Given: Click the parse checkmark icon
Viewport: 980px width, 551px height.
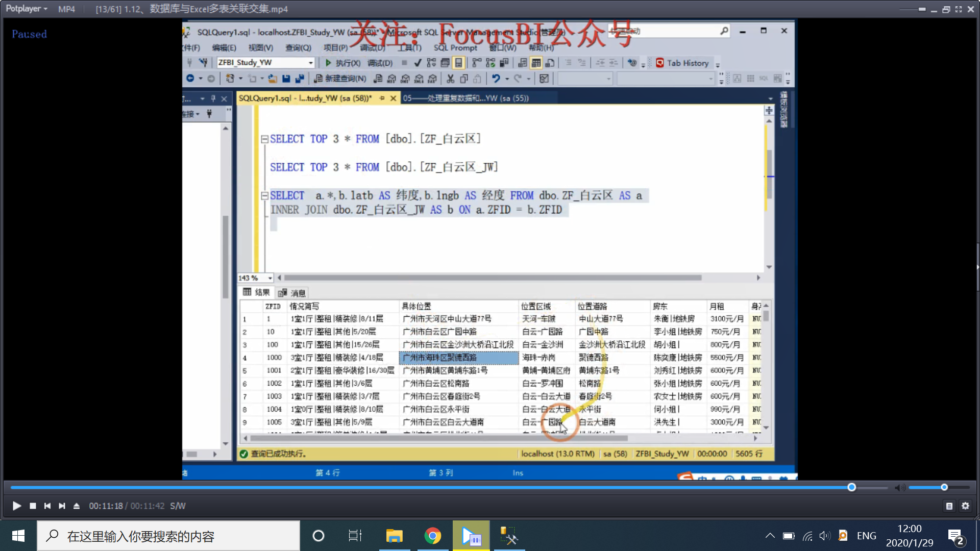Looking at the screenshot, I should tap(418, 63).
